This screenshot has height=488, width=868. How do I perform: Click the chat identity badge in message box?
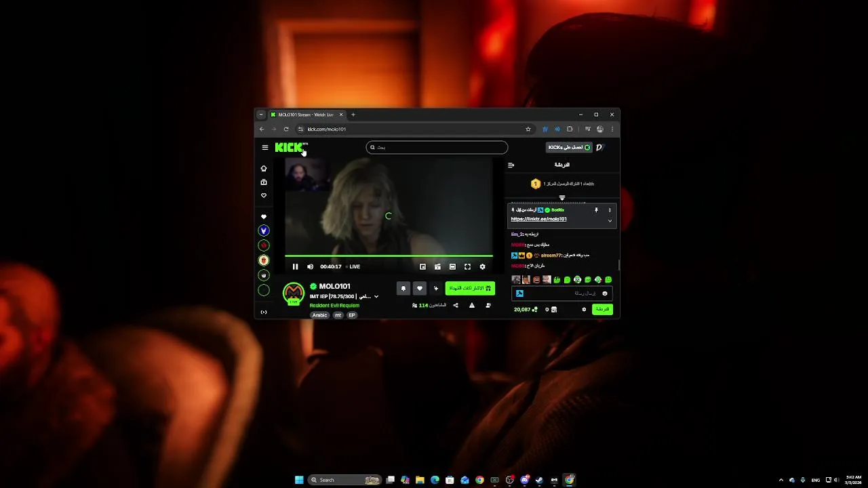520,293
